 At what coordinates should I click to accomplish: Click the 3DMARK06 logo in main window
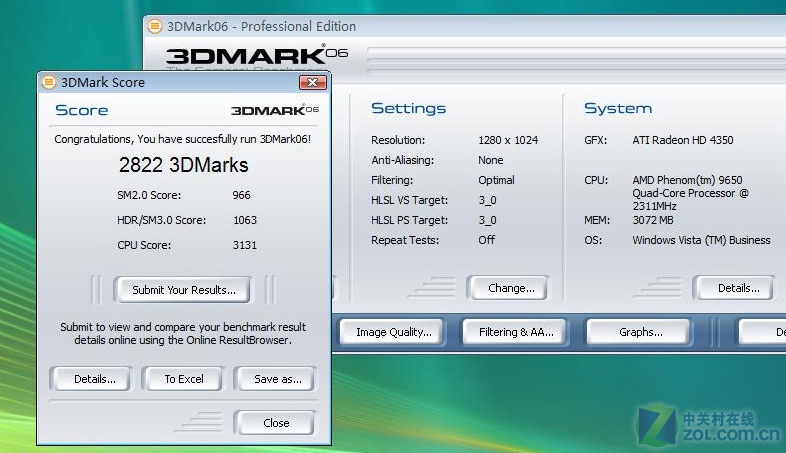[x=257, y=55]
